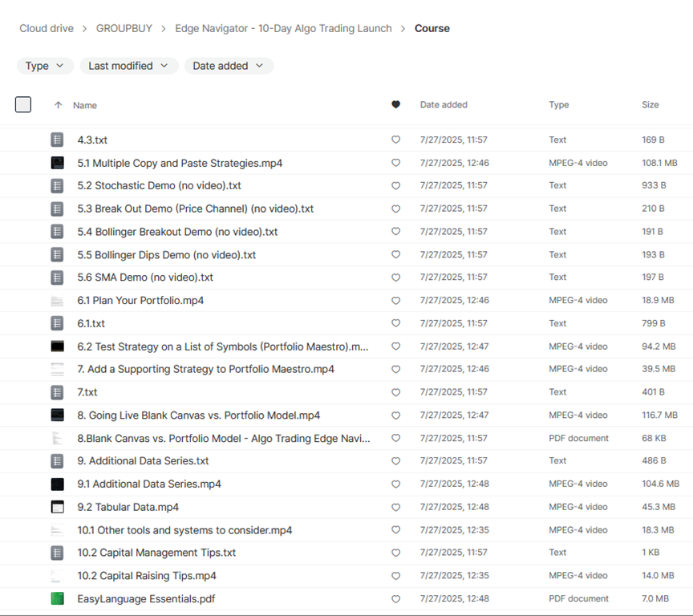Viewport: 693px width, 616px height.
Task: Click the 933 B size value
Action: click(654, 185)
